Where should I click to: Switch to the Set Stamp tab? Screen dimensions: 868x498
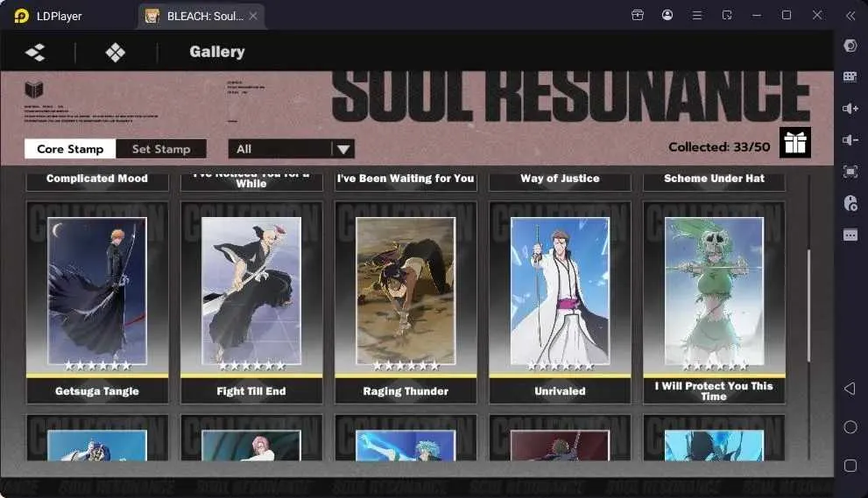pos(161,149)
